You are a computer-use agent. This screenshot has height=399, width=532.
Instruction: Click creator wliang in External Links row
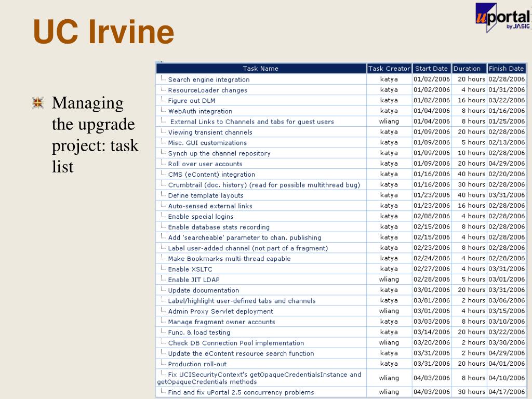click(x=389, y=121)
